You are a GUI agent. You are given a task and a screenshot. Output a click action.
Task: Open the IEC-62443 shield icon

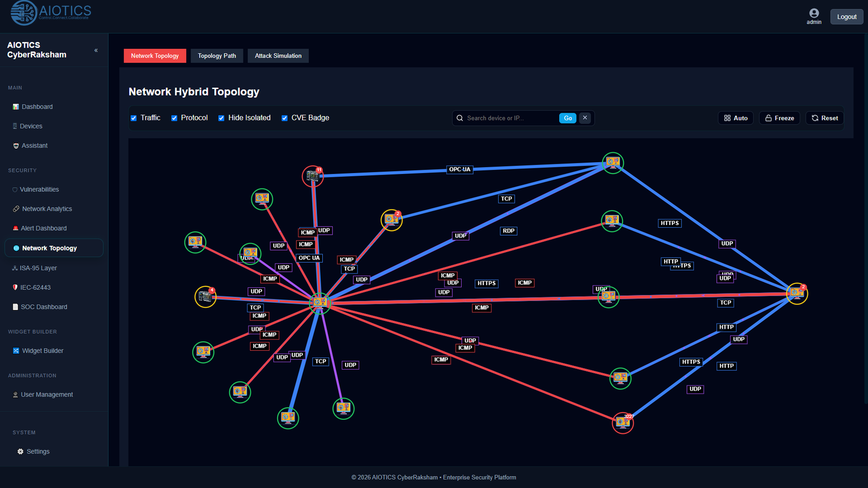(15, 287)
